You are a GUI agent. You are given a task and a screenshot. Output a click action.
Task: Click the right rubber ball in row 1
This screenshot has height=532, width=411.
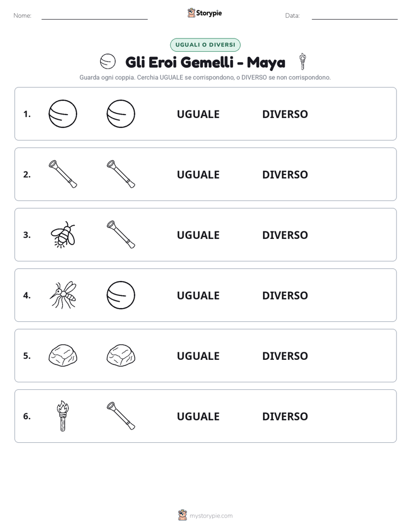coord(121,113)
